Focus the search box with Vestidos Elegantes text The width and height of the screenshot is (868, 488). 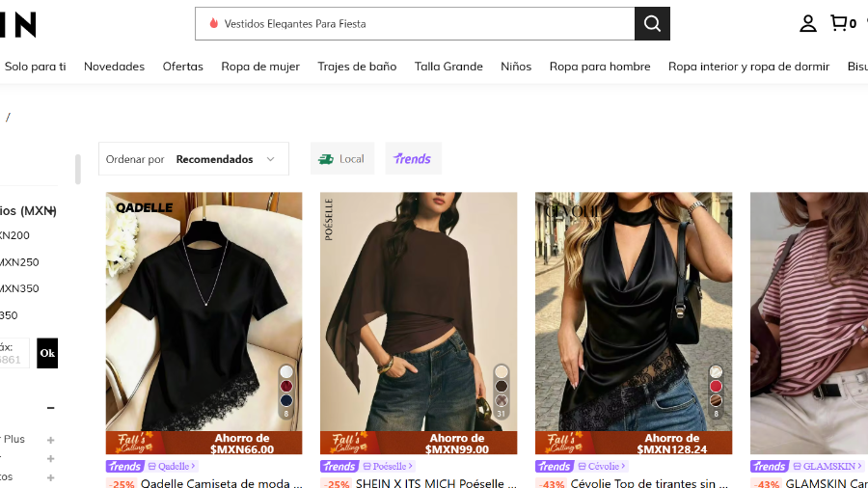(x=415, y=24)
